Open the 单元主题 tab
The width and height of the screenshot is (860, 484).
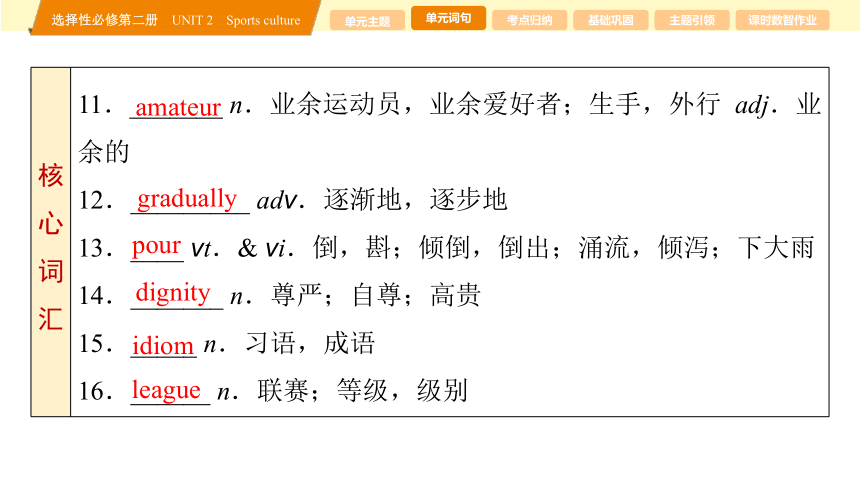tap(367, 20)
